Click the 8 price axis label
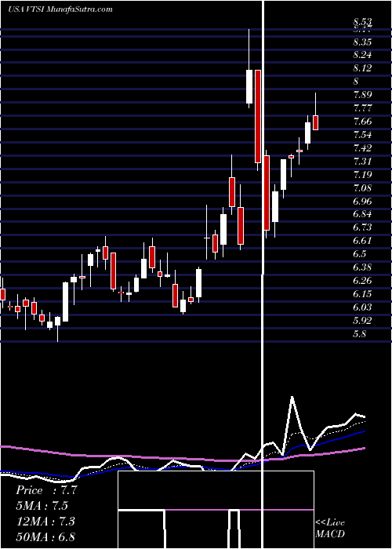 (x=356, y=82)
